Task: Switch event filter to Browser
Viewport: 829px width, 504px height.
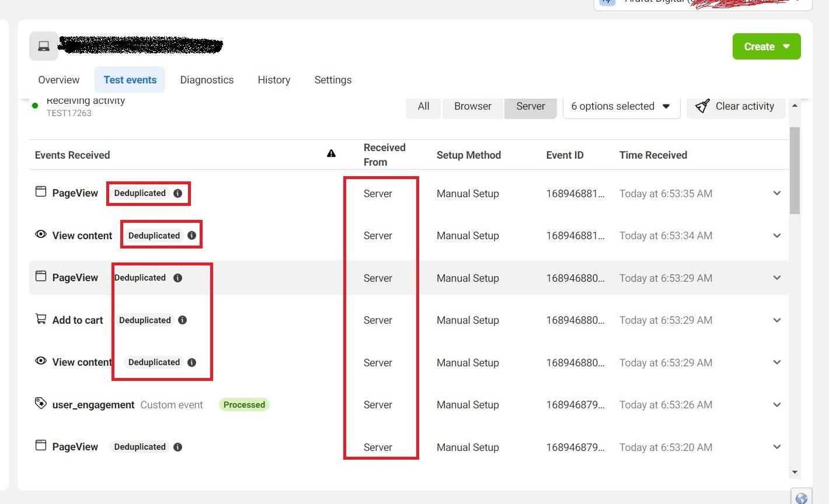Action: [472, 106]
